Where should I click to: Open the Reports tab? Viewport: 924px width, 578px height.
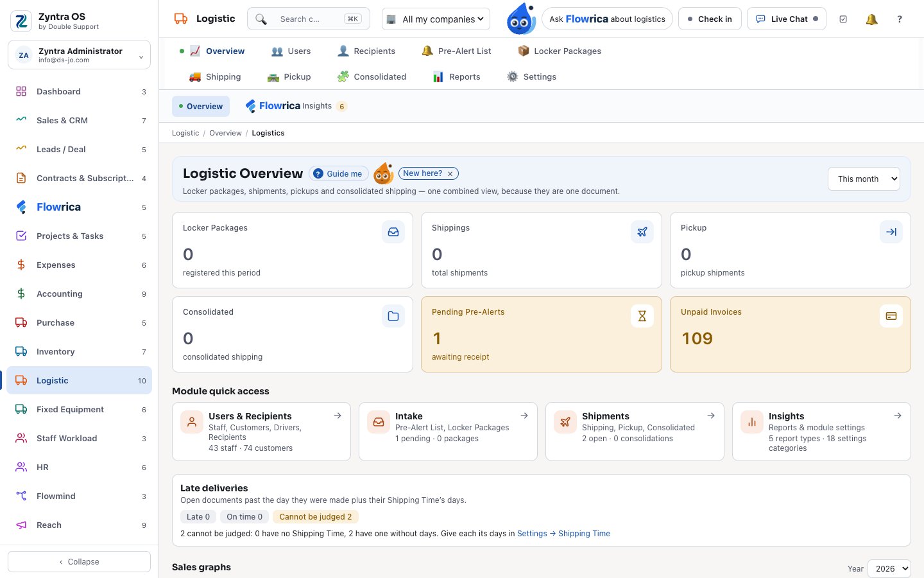tap(456, 76)
